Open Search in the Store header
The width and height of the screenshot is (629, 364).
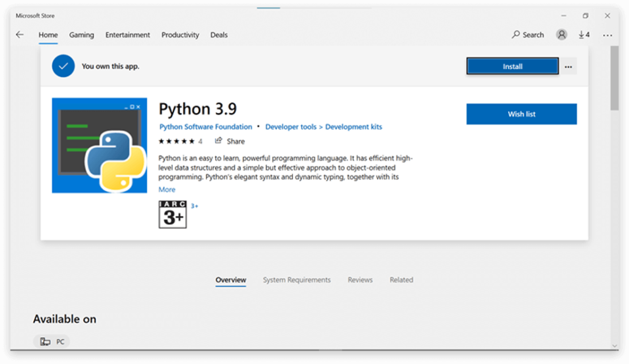[528, 35]
